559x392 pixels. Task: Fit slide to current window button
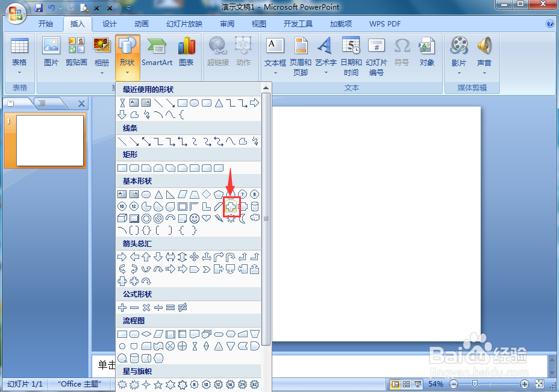(539, 384)
